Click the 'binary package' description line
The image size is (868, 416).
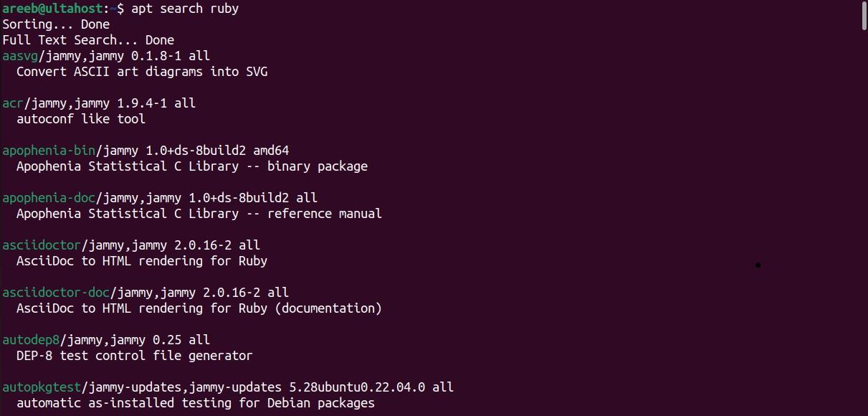pyautogui.click(x=192, y=166)
